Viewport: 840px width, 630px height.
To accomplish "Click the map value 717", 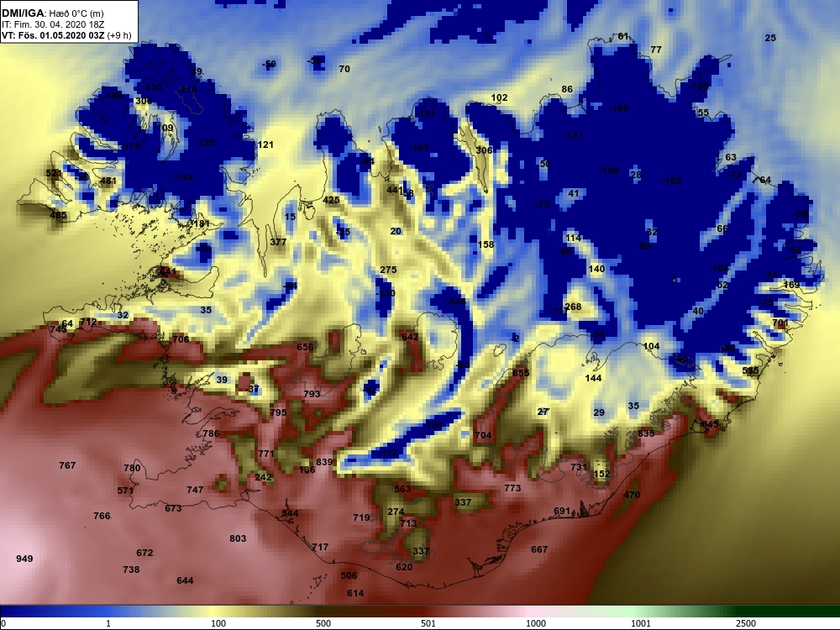I will click(x=320, y=547).
